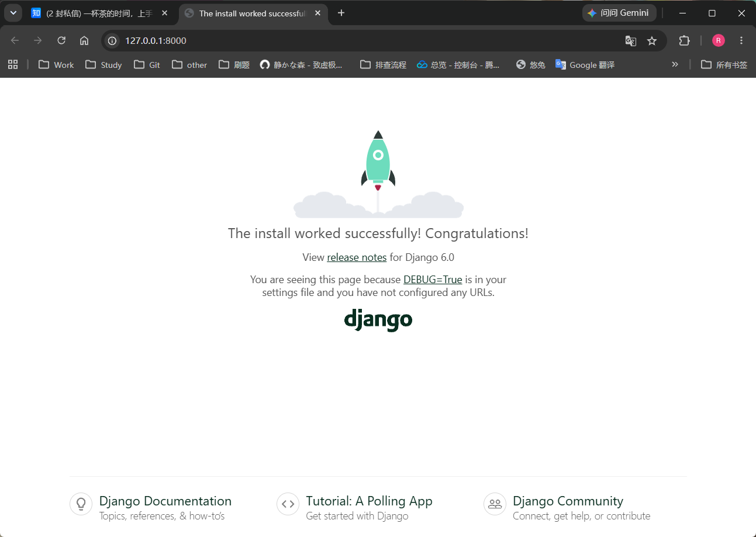Click 'The install worked successfully! Congratulations!' heading
756x537 pixels.
tap(378, 233)
